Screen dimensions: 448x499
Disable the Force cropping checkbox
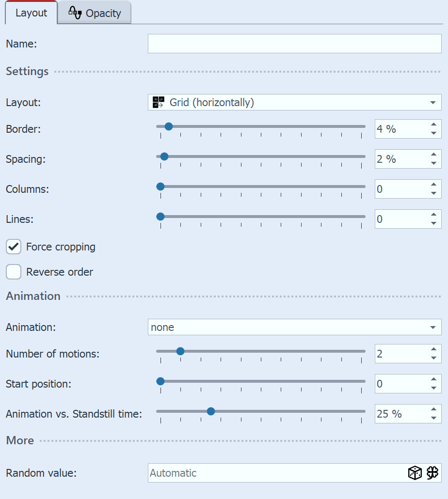[13, 247]
